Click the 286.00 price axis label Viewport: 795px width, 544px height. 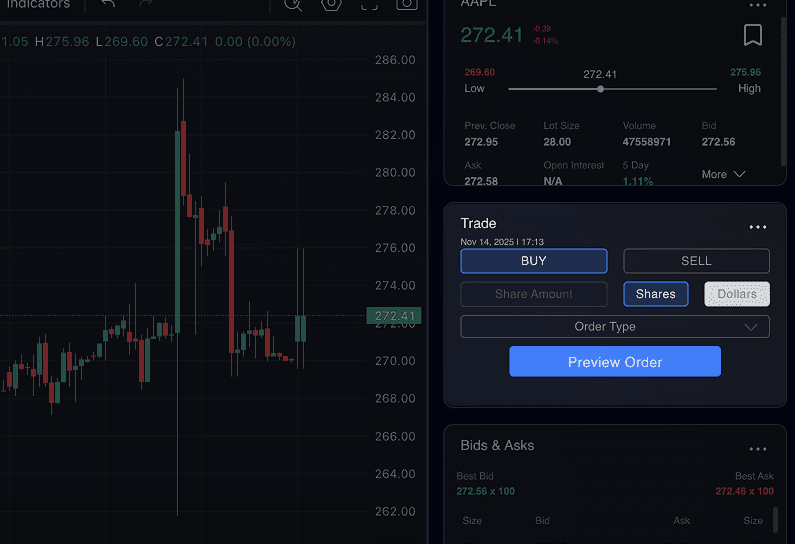click(x=395, y=60)
